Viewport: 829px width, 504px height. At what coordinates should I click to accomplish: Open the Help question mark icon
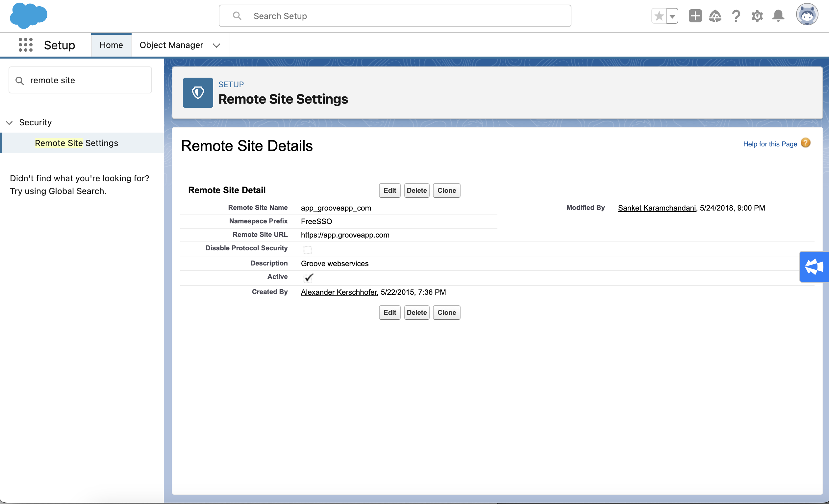point(736,16)
